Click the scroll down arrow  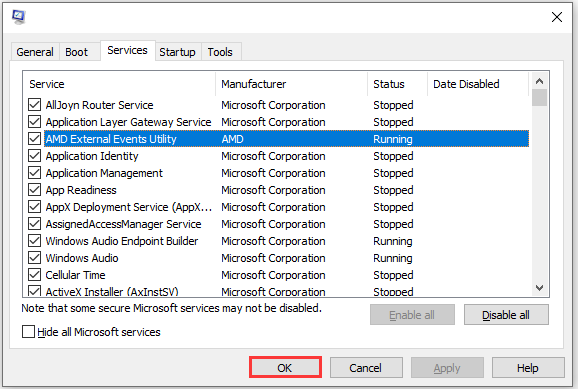539,288
